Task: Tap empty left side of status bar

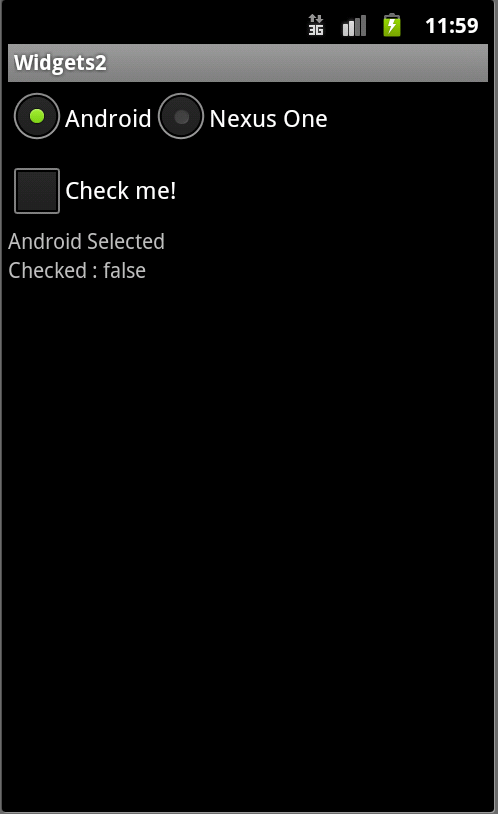Action: 151,23
